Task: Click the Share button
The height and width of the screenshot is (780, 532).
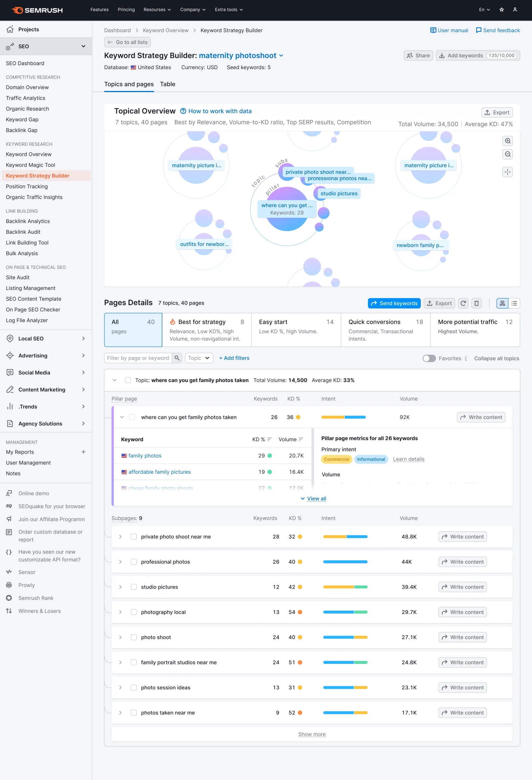Action: click(418, 56)
